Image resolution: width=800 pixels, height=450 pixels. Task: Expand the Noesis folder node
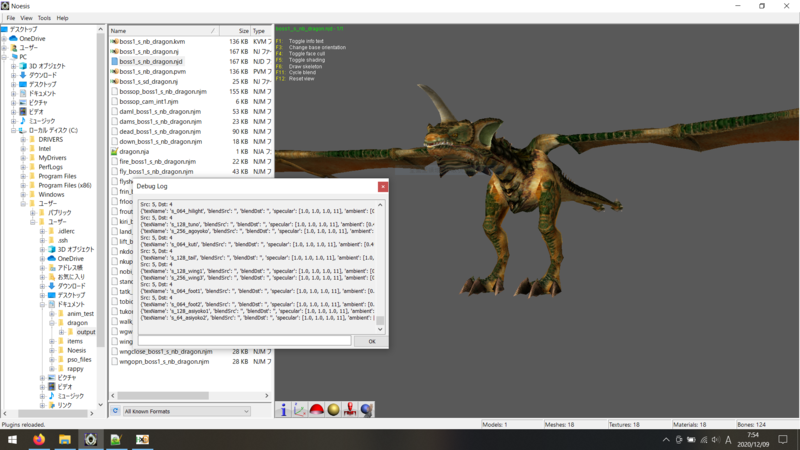coord(52,350)
